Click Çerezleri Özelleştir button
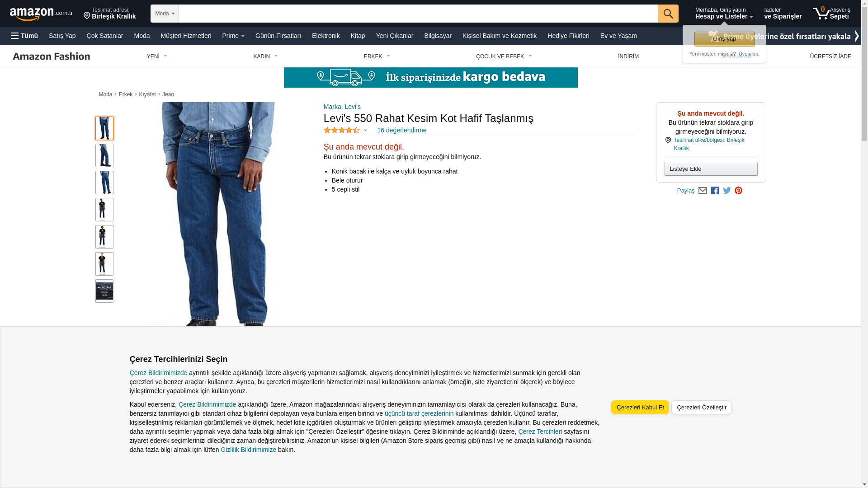Screen dimensions: 868x488 click(701, 407)
